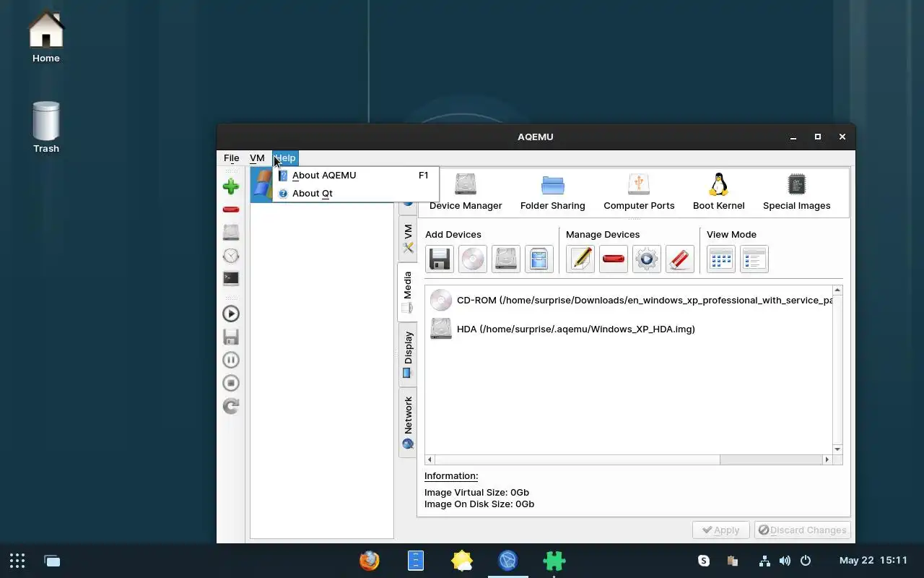924x578 pixels.
Task: Switch to icon grid view mode
Action: coord(721,259)
